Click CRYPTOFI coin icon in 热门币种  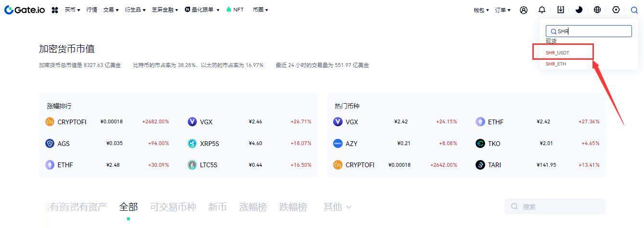pyautogui.click(x=338, y=165)
